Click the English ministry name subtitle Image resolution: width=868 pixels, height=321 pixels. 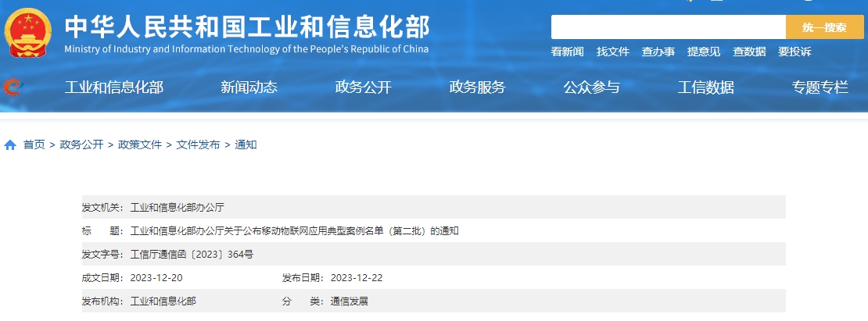tap(246, 49)
